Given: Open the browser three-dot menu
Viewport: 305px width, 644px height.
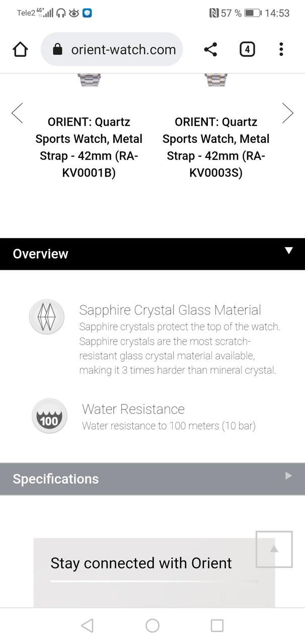Looking at the screenshot, I should pyautogui.click(x=281, y=49).
